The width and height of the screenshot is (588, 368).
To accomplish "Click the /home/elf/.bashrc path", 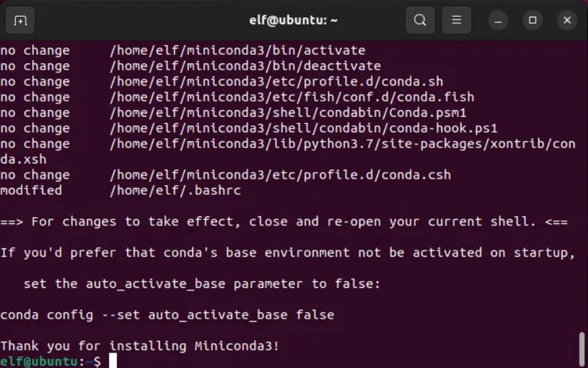I will (x=175, y=191).
